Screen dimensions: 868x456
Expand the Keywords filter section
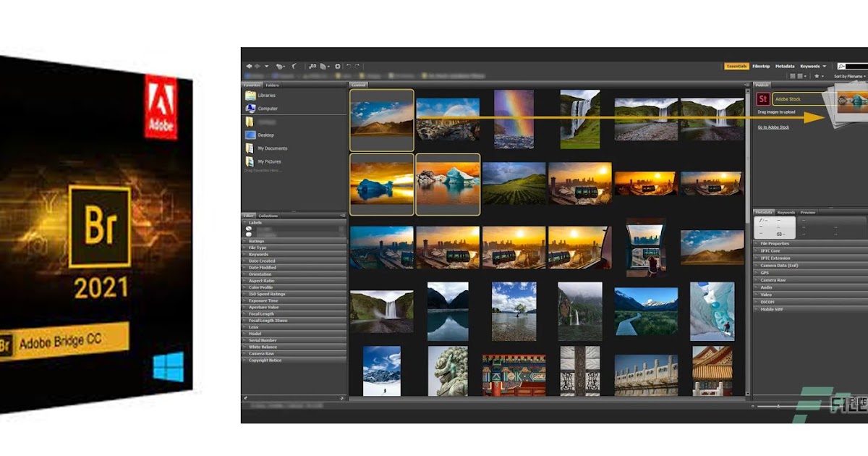tap(294, 254)
